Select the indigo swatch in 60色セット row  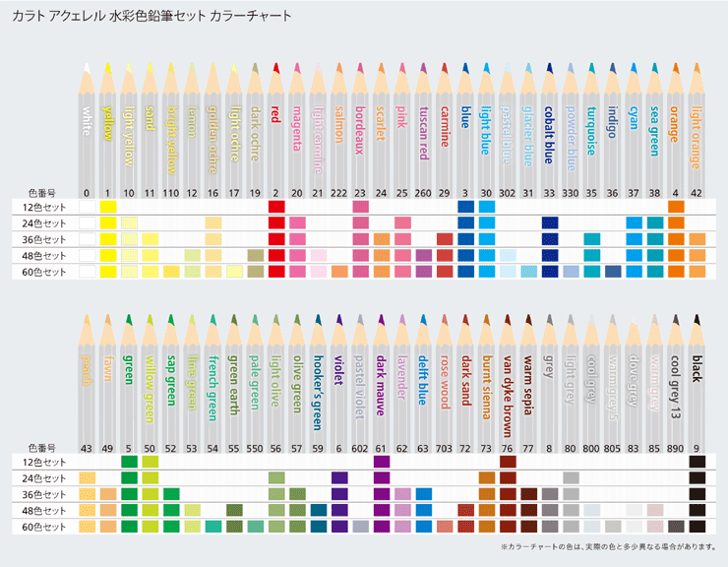click(x=613, y=272)
